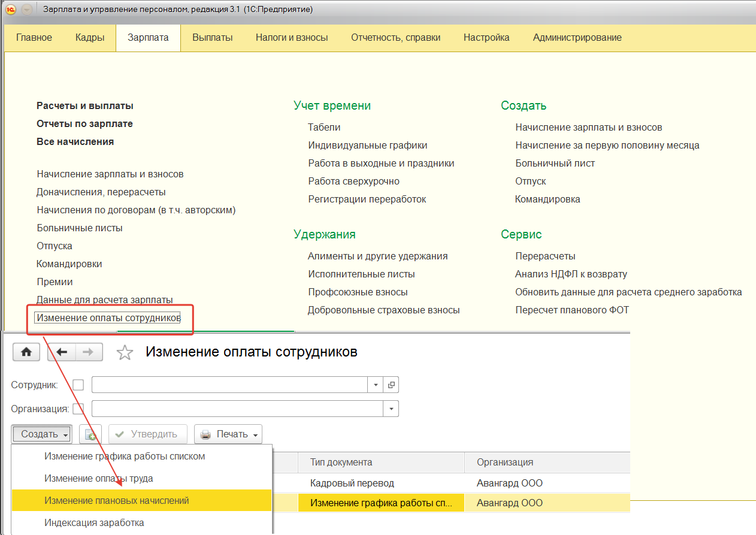Open the 1C main menu logo icon
Viewport: 756px width, 535px height.
(x=11, y=10)
